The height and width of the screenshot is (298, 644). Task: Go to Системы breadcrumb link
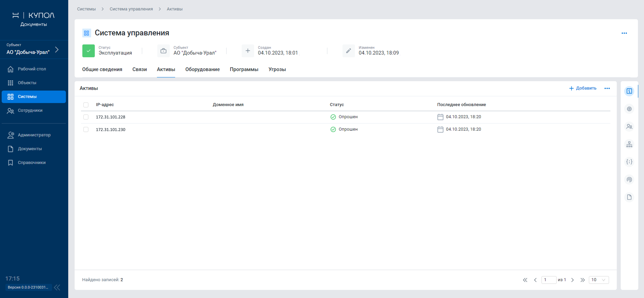[x=86, y=9]
